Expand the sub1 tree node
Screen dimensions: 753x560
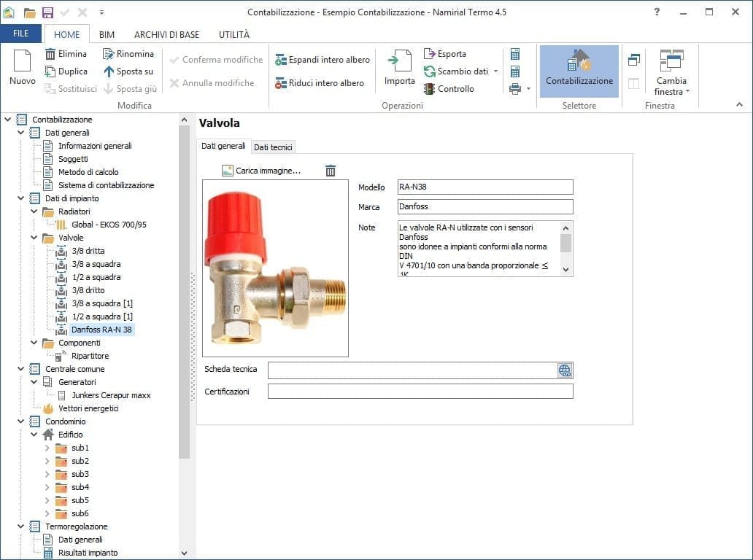[47, 448]
